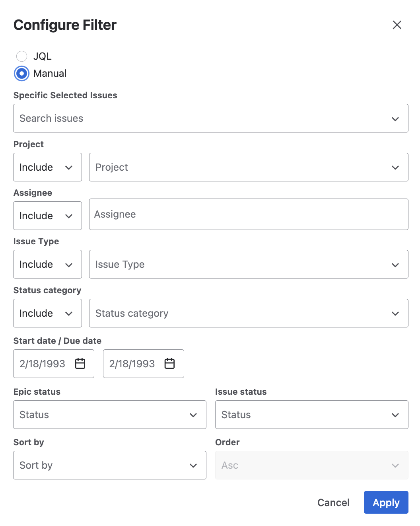Viewport: 420px width, 526px height.
Task: Expand the Search issues dropdown
Action: 210,119
